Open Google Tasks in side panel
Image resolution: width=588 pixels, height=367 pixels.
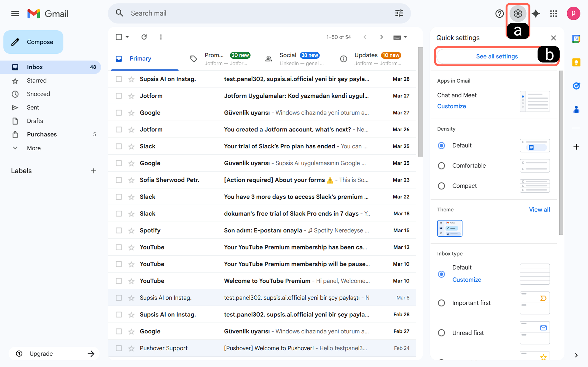point(576,86)
